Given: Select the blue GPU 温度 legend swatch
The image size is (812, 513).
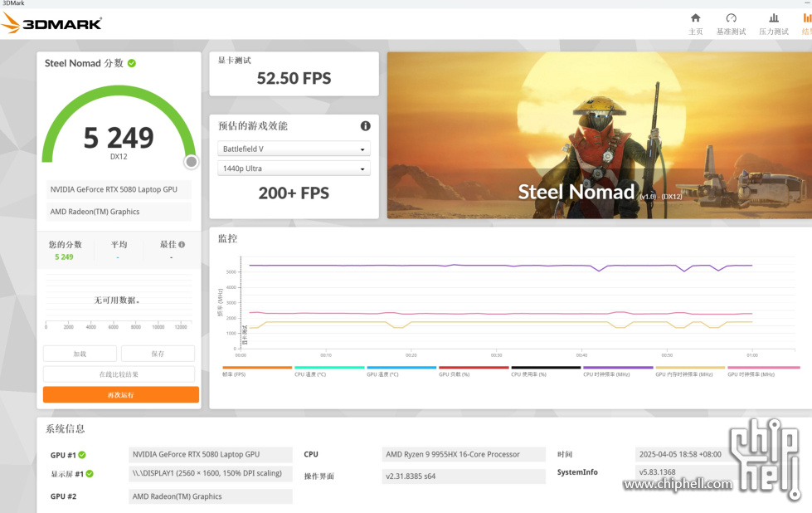Looking at the screenshot, I should pos(401,368).
